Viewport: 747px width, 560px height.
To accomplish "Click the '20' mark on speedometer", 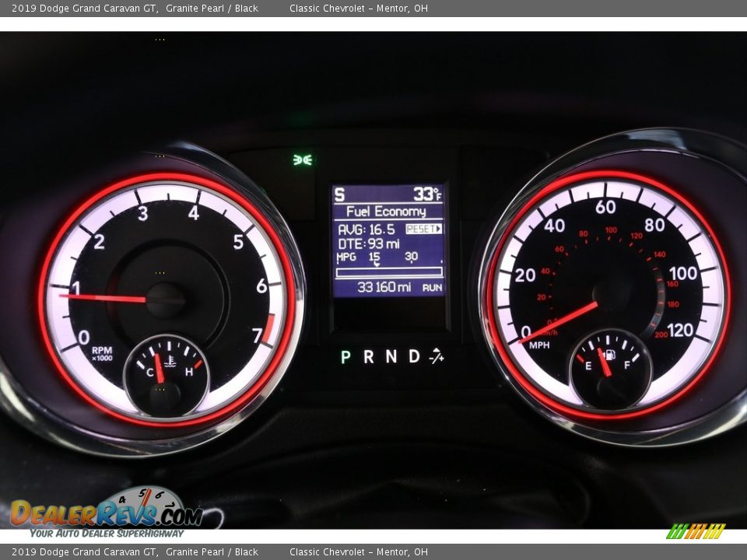I will pos(525,275).
